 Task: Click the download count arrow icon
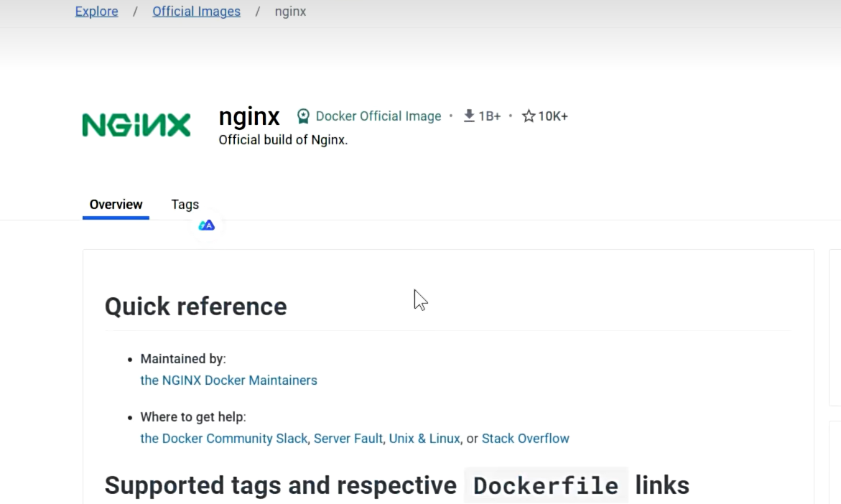pyautogui.click(x=469, y=116)
